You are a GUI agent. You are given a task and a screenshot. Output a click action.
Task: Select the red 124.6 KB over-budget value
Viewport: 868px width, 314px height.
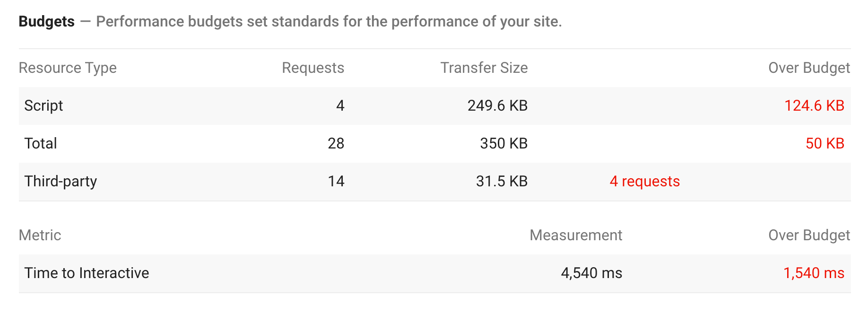point(814,106)
